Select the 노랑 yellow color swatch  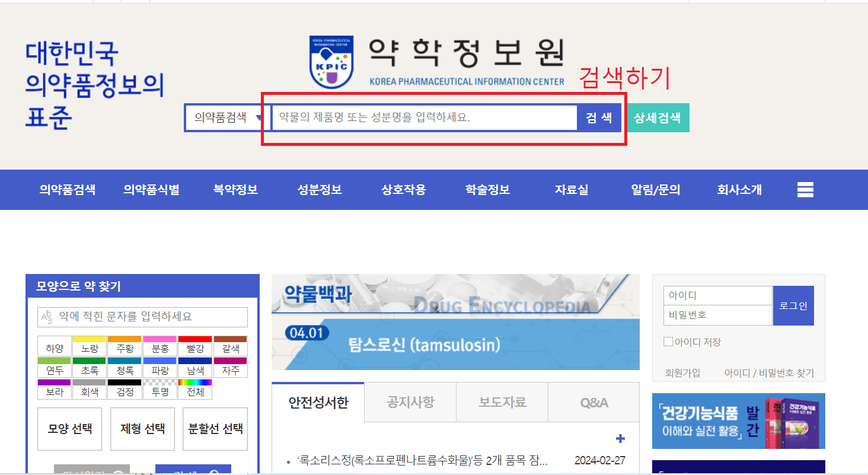click(x=90, y=346)
